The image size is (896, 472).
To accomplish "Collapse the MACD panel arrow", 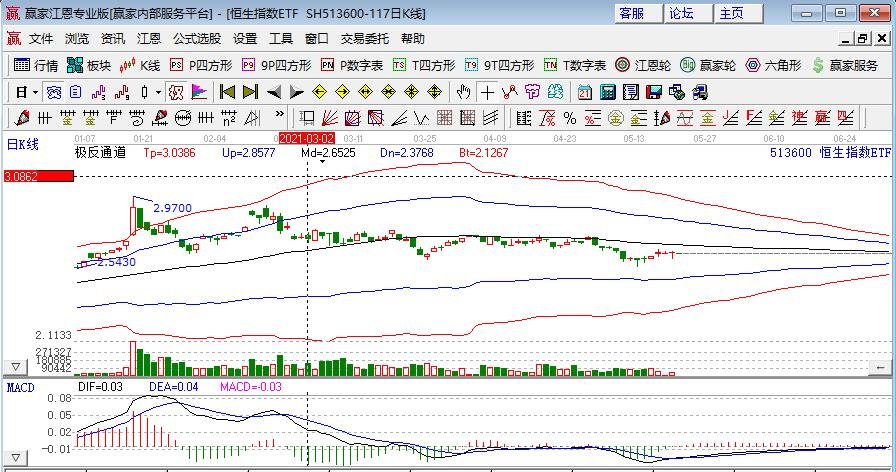I will [x=15, y=458].
